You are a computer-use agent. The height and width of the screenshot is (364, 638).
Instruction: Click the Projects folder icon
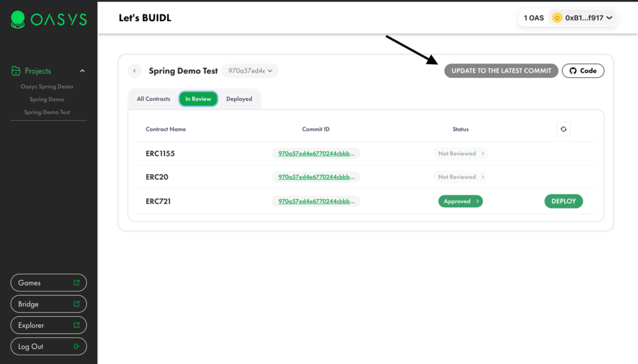(16, 71)
